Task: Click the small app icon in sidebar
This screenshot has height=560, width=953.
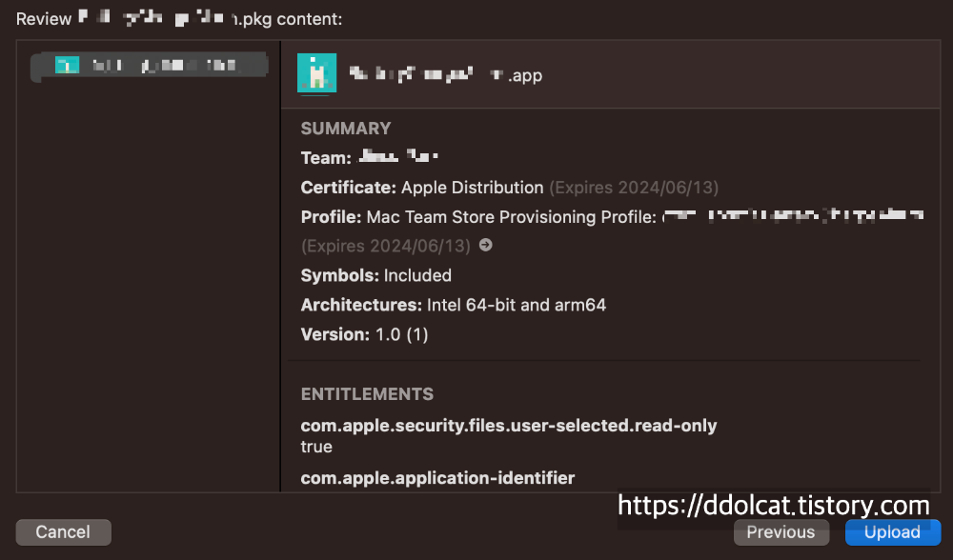Action: 67,66
